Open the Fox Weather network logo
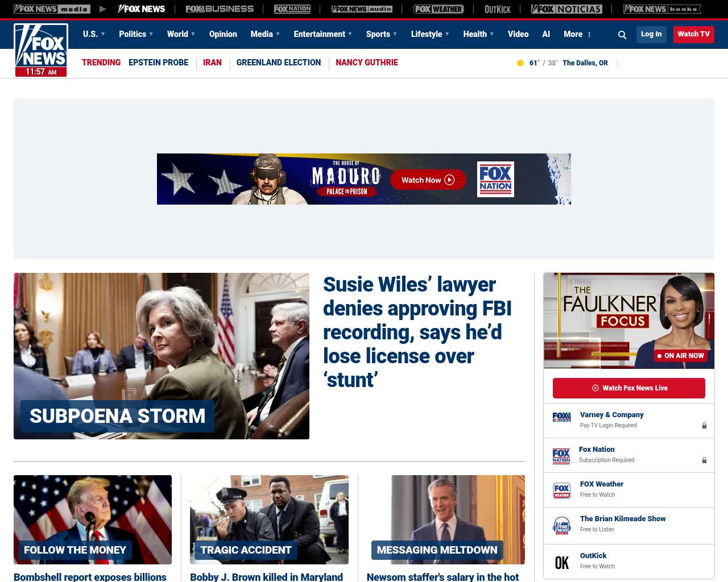This screenshot has width=728, height=582. (439, 9)
